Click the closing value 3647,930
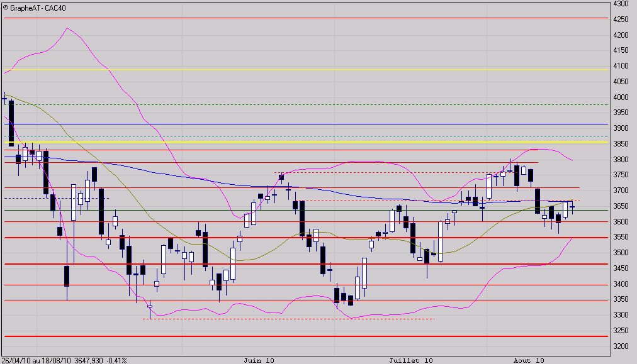Image resolution: width=637 pixels, height=364 pixels. (89, 360)
